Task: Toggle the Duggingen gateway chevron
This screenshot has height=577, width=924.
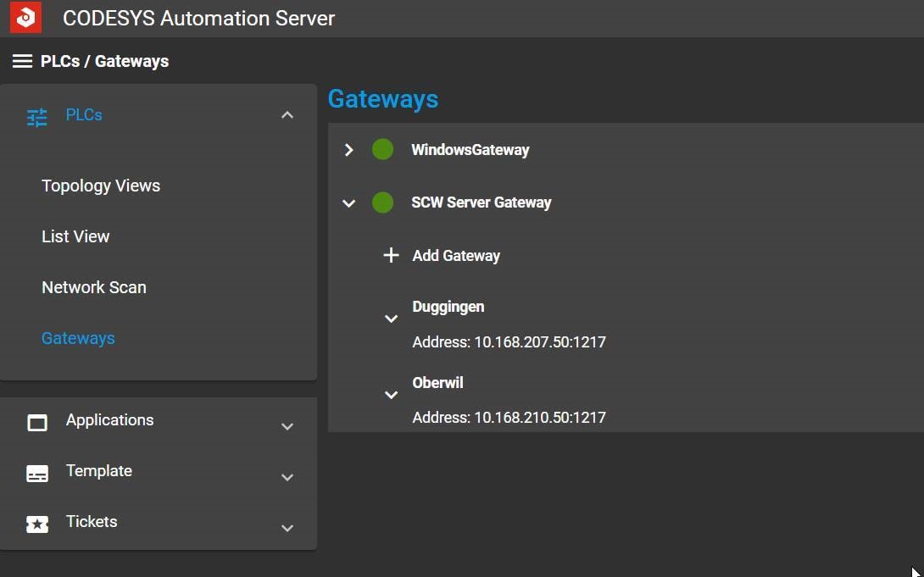Action: coord(391,319)
